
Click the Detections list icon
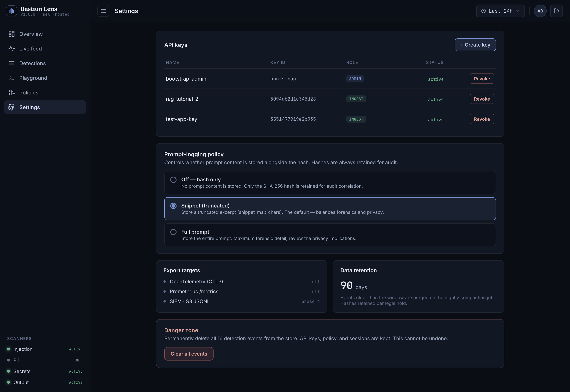point(11,63)
